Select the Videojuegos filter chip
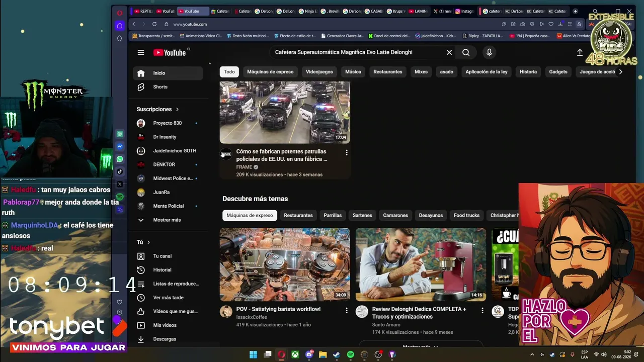Image resolution: width=644 pixels, height=362 pixels. pyautogui.click(x=319, y=72)
